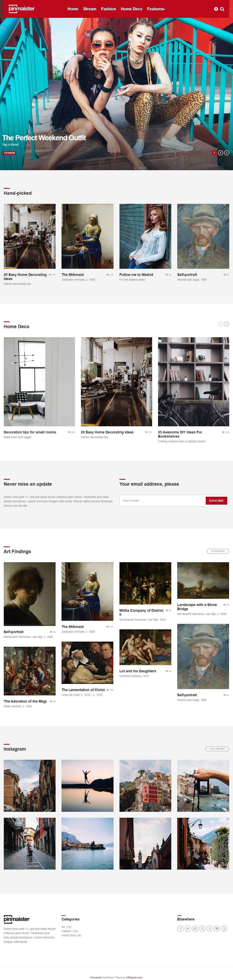Select hero slide 1 indicator

click(214, 153)
